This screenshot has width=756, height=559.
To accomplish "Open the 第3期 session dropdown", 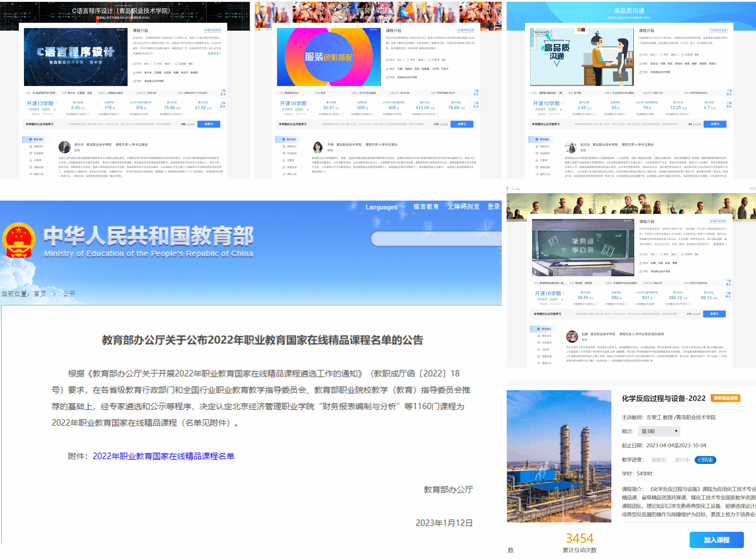I will [x=659, y=431].
